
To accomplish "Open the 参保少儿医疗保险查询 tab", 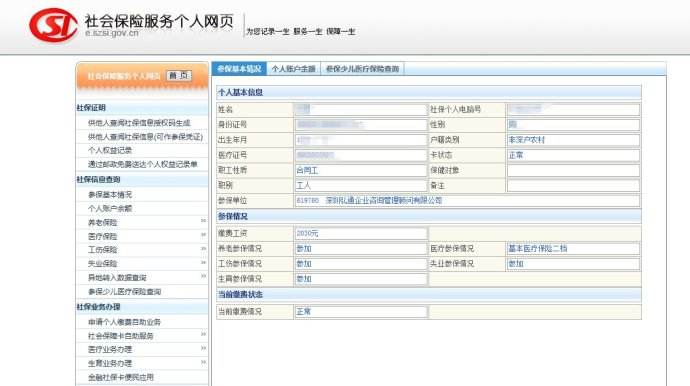I will [x=362, y=69].
